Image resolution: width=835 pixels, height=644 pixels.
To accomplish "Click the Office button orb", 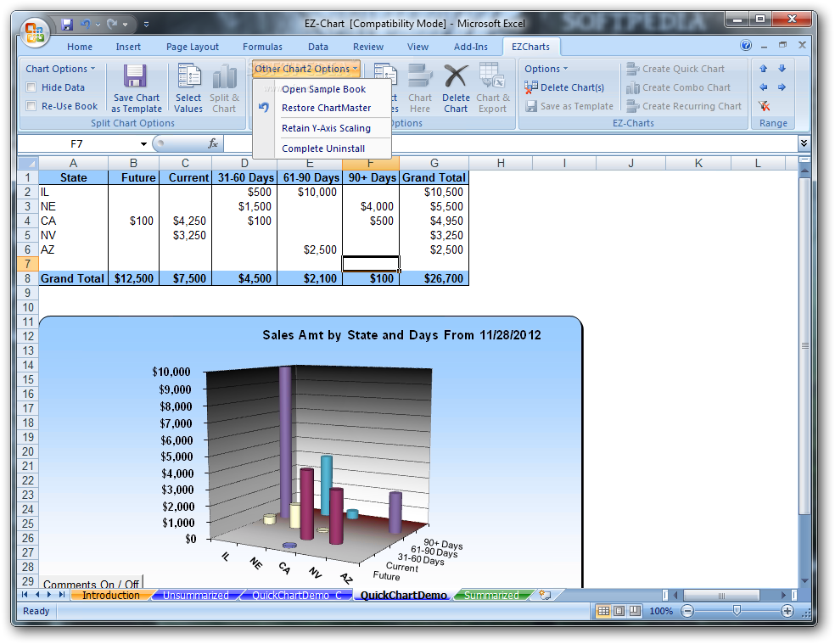I will [x=35, y=32].
